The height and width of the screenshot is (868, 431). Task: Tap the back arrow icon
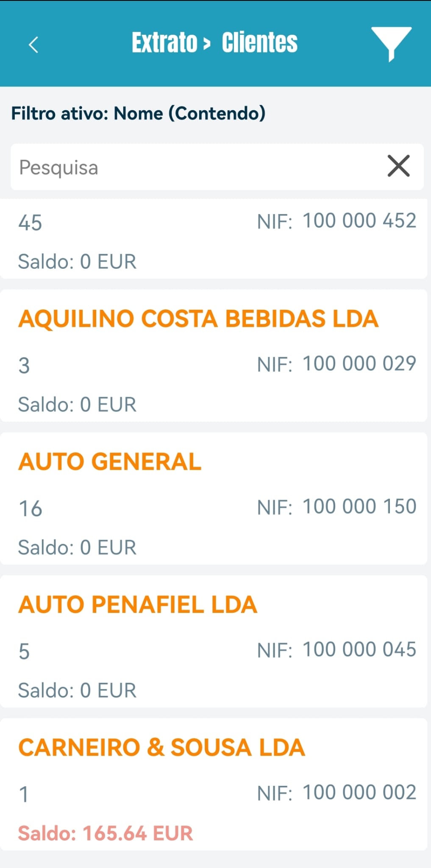pyautogui.click(x=33, y=44)
